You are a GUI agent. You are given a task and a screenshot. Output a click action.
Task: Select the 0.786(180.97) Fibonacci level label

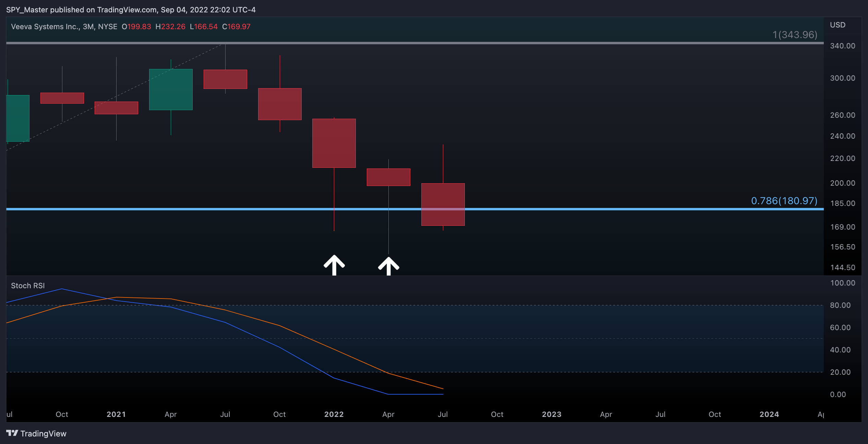(x=784, y=201)
